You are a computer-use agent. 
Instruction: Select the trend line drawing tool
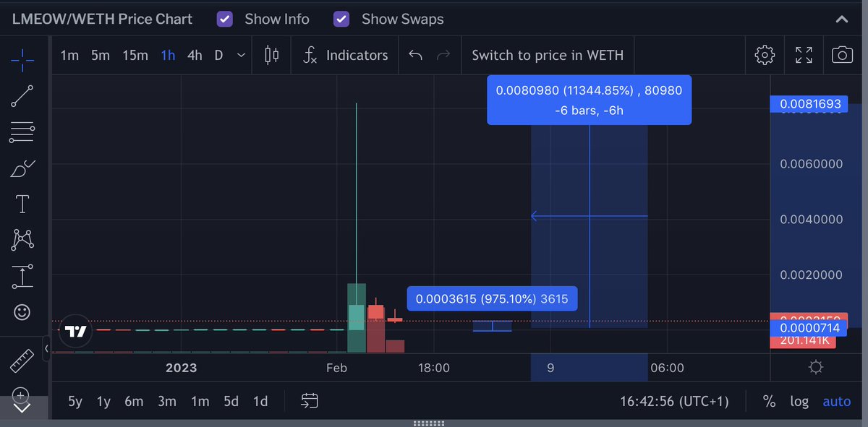click(x=22, y=96)
